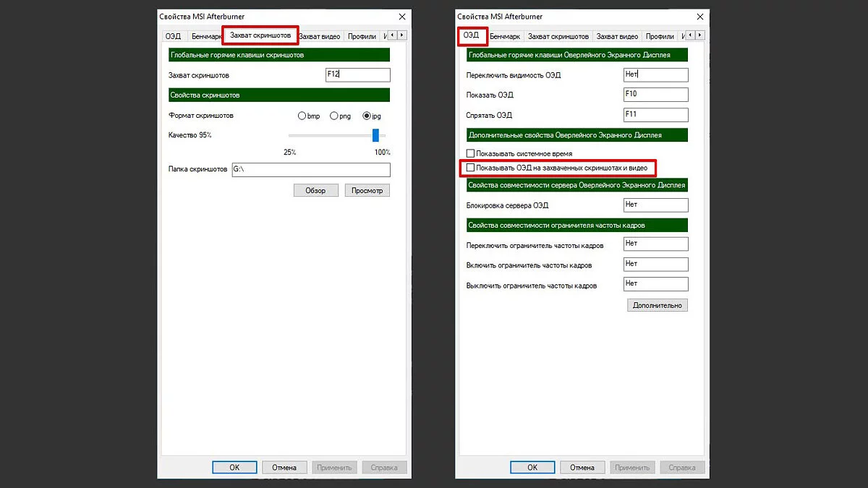Open Профили tab in left window
Image resolution: width=868 pixels, height=488 pixels.
(x=362, y=36)
